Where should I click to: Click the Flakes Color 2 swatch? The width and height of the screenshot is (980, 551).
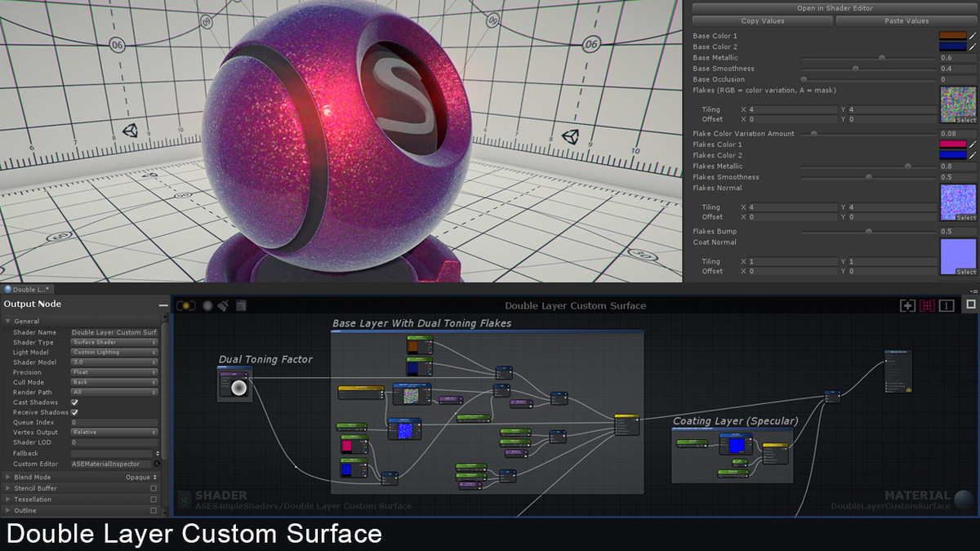click(x=953, y=155)
